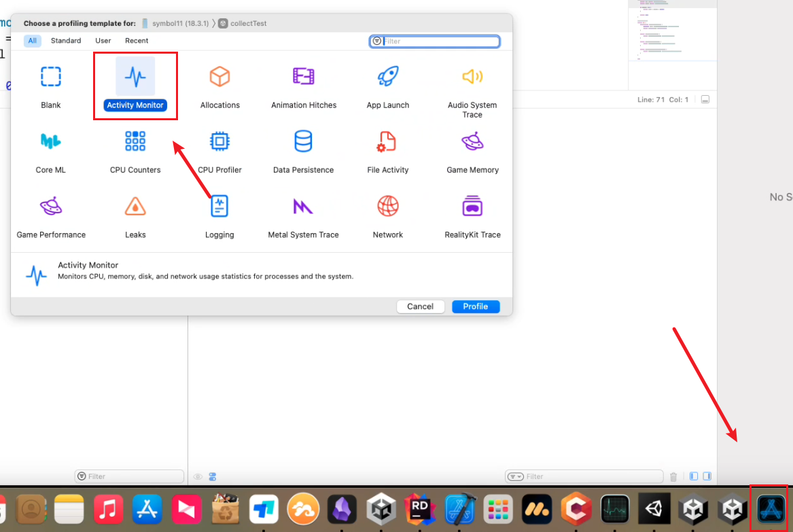Screen dimensions: 793x532
Task: Toggle the right debug pane button
Action: tap(707, 476)
